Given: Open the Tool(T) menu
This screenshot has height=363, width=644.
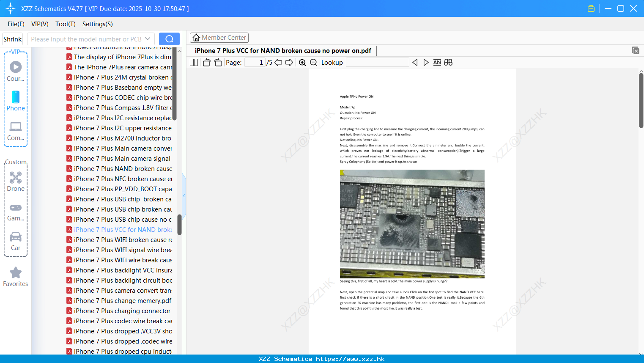Looking at the screenshot, I should [x=66, y=24].
